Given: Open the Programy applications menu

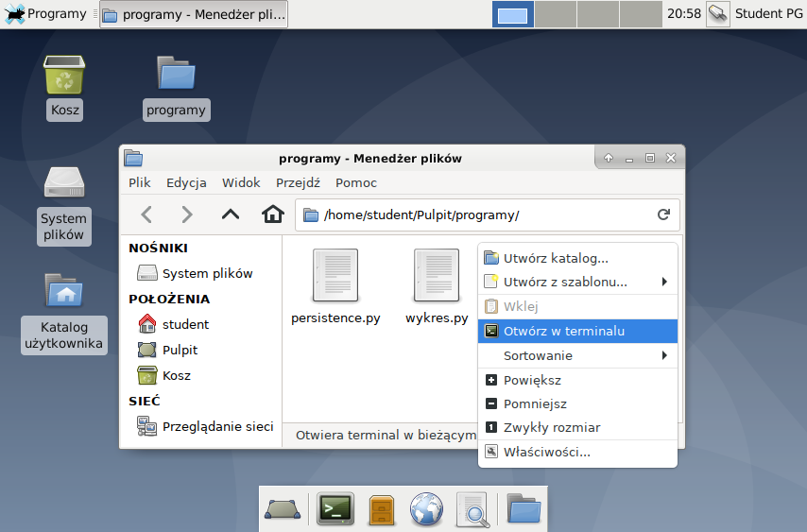Looking at the screenshot, I should (x=45, y=13).
